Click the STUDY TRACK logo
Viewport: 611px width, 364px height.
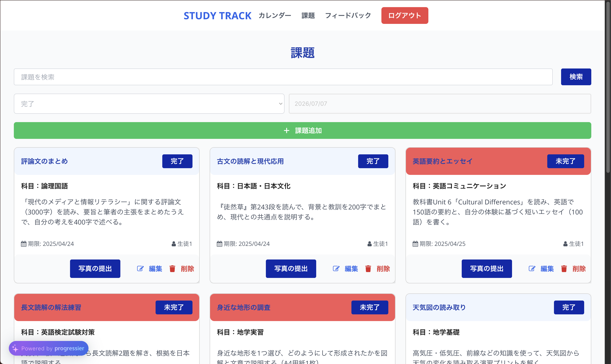pyautogui.click(x=217, y=16)
